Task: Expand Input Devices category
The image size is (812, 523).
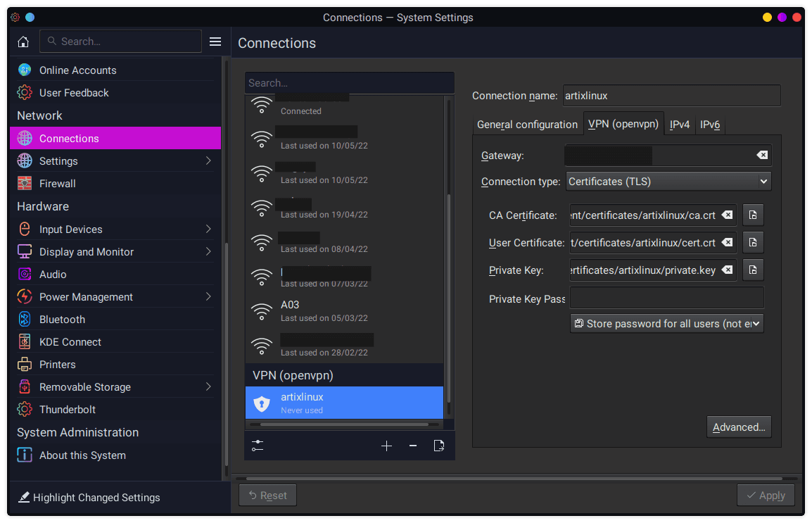Action: tap(208, 229)
